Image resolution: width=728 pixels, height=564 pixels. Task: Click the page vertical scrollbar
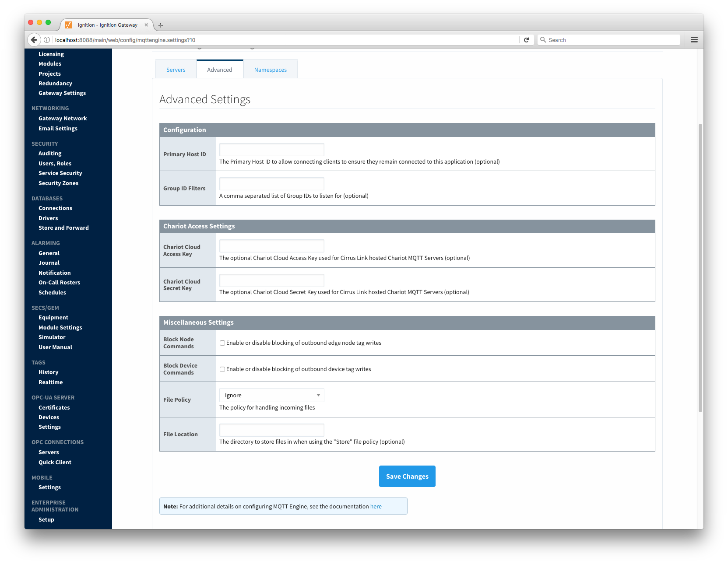pos(700,268)
